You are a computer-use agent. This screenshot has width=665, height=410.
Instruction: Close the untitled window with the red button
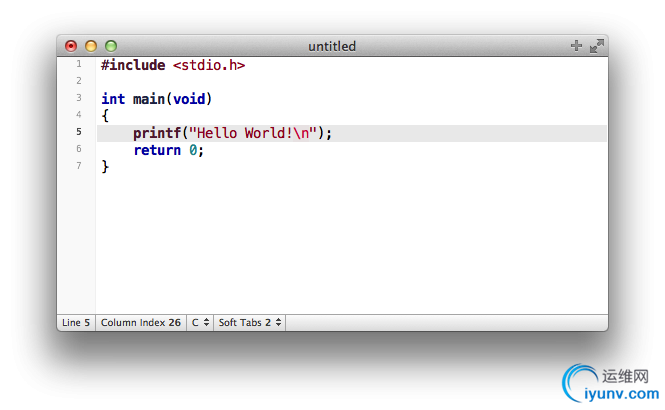point(71,46)
